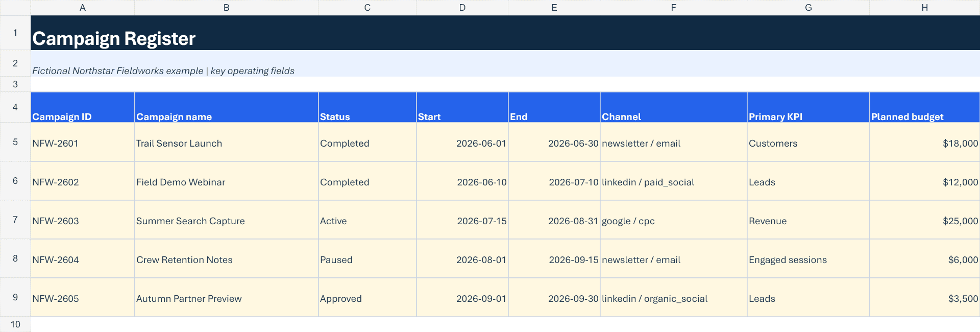Select the $25,000 budget cell
Screen dimensions: 980x332
pos(925,220)
